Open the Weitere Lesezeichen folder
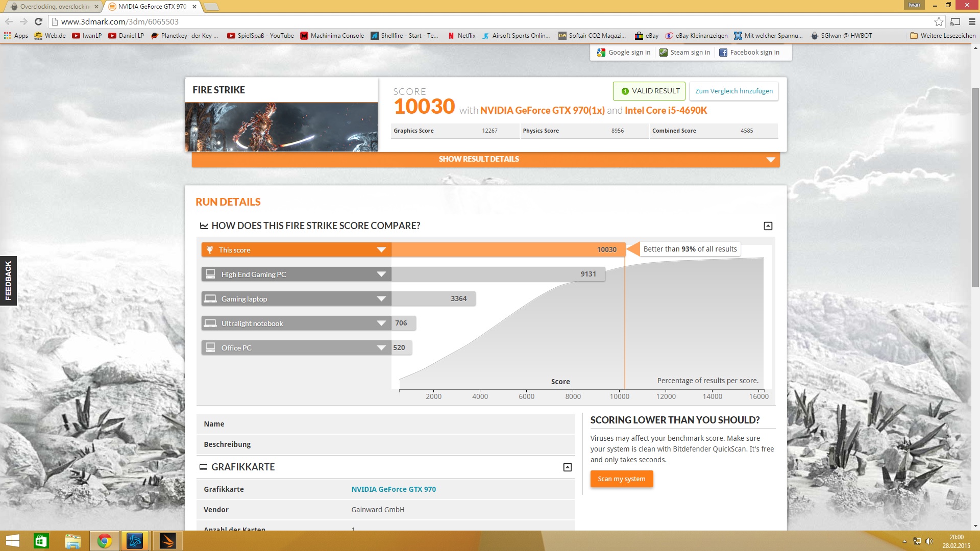The width and height of the screenshot is (980, 551). 942,36
